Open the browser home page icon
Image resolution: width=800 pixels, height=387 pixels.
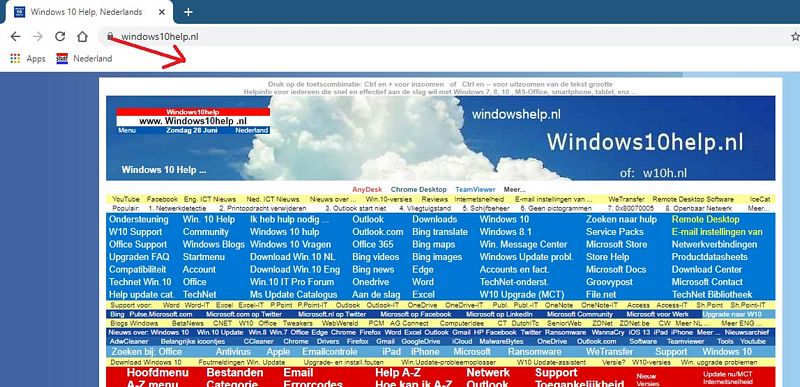[x=82, y=37]
